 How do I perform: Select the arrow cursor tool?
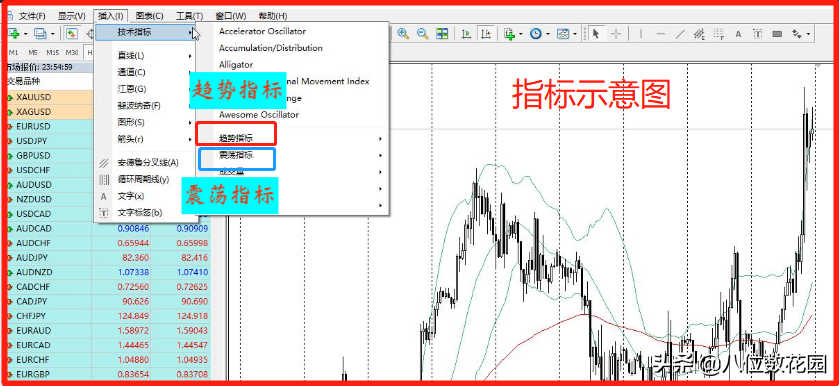pos(596,34)
